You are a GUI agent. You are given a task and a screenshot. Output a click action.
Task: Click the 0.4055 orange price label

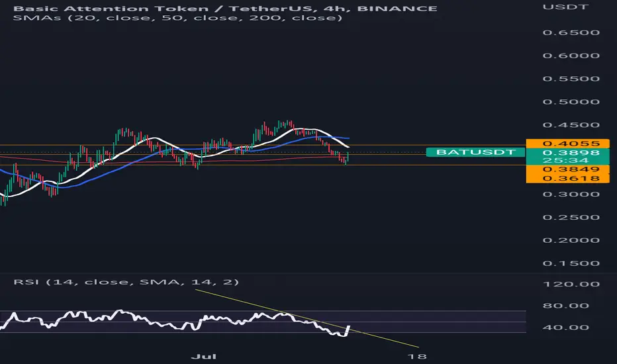coord(568,143)
